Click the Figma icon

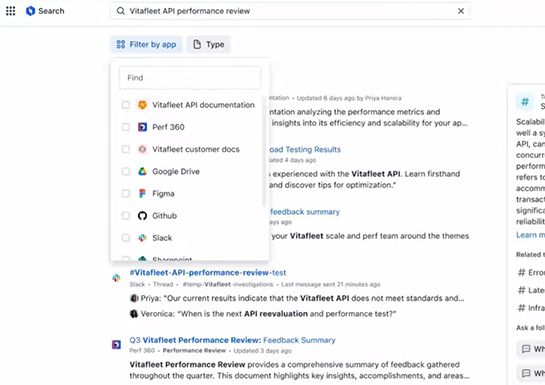pyautogui.click(x=143, y=194)
